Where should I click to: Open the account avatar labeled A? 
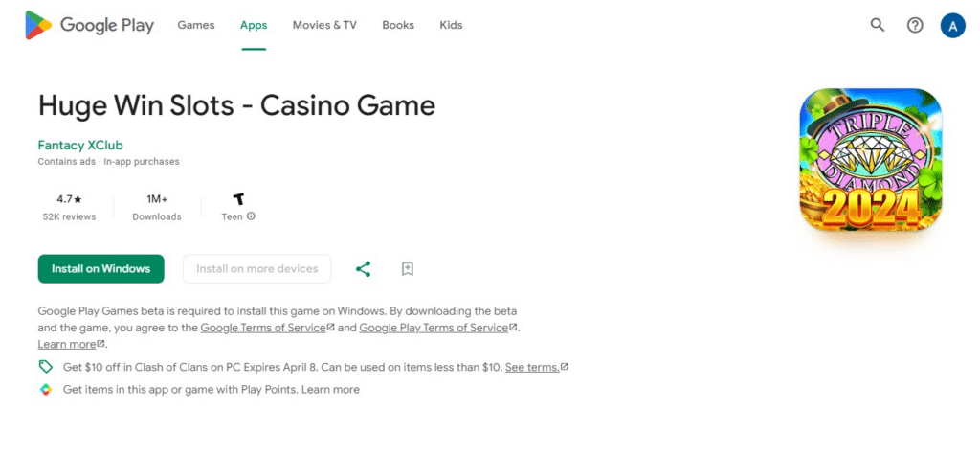[x=952, y=25]
